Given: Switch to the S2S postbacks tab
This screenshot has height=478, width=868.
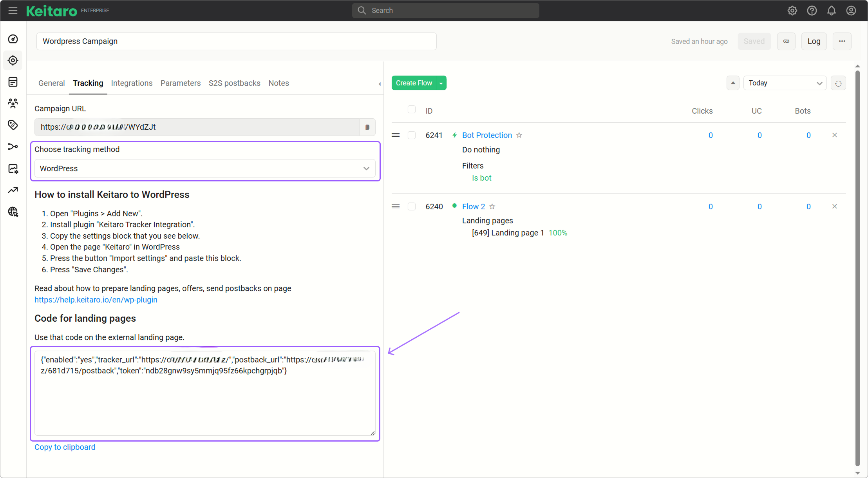Looking at the screenshot, I should click(x=234, y=83).
